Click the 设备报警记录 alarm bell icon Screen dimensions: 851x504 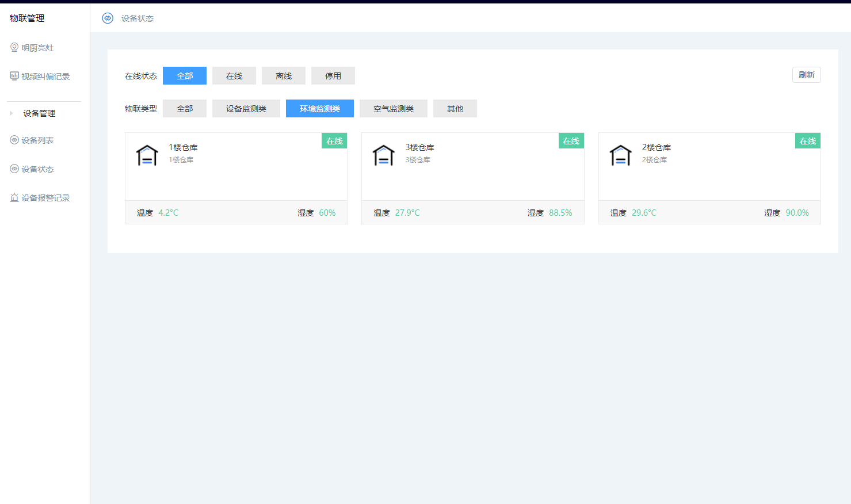click(x=14, y=197)
